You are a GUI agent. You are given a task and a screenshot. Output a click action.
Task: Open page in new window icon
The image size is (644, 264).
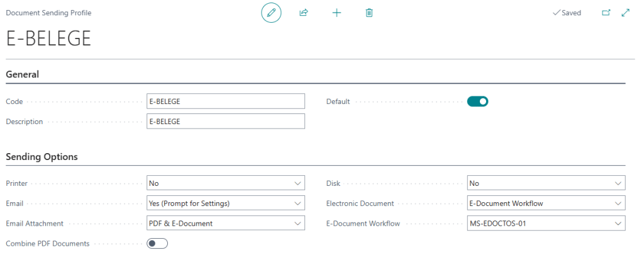point(606,13)
